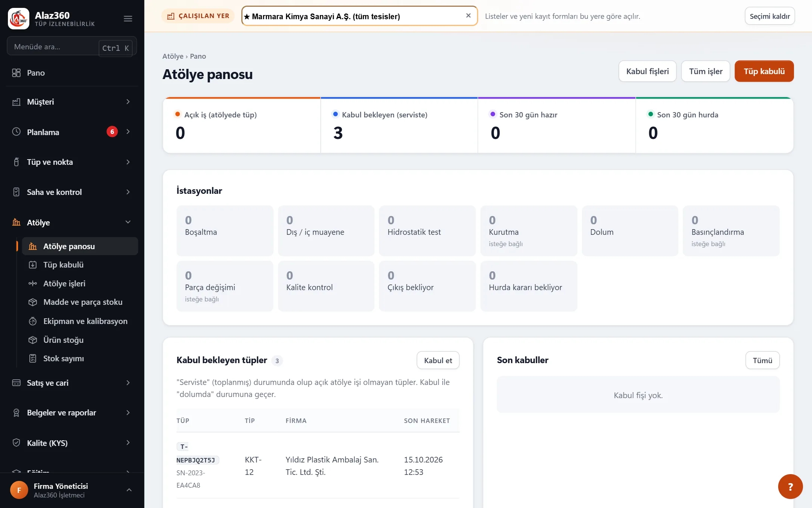Viewport: 812px width, 508px height.
Task: Click the Madde ve parça stoku box icon
Action: coord(33,302)
